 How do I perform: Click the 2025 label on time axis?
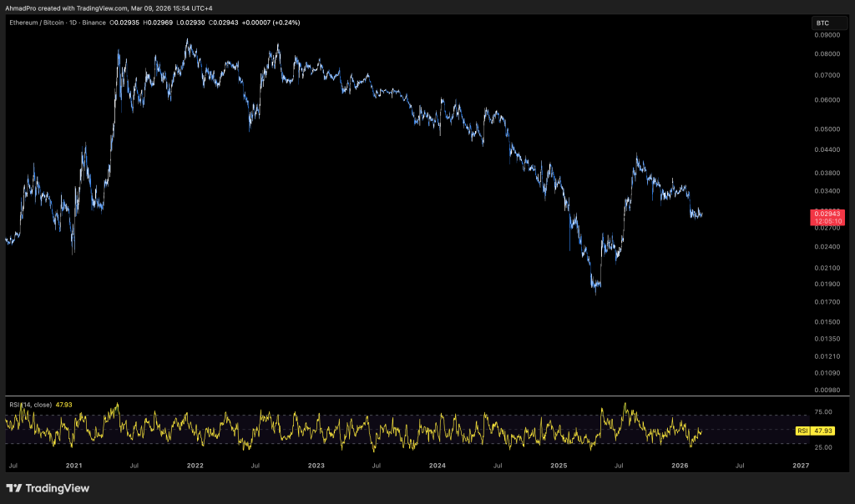559,464
